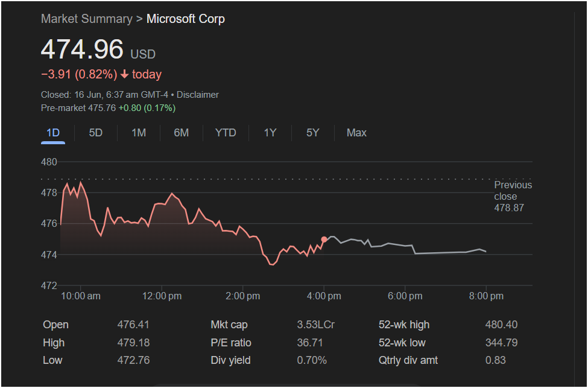Screen dimensions: 588x388
Task: Click the −3.91 (0.82%) change value
Action: click(x=79, y=74)
